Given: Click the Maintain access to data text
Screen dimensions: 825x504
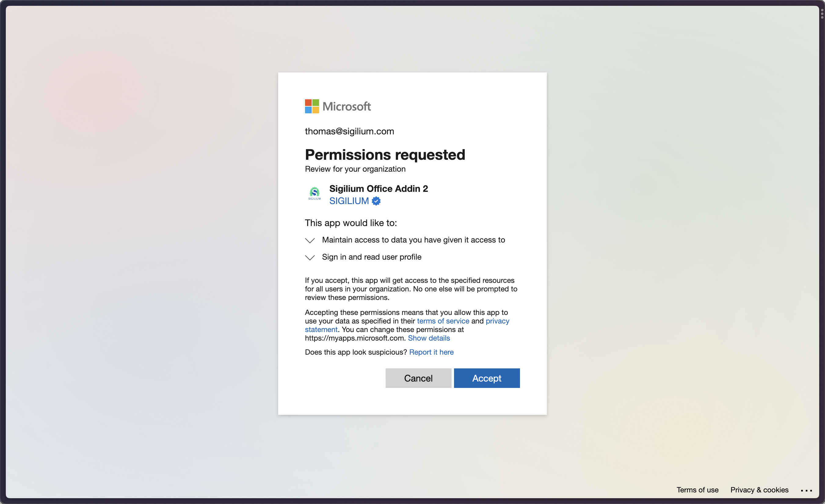Looking at the screenshot, I should (413, 240).
